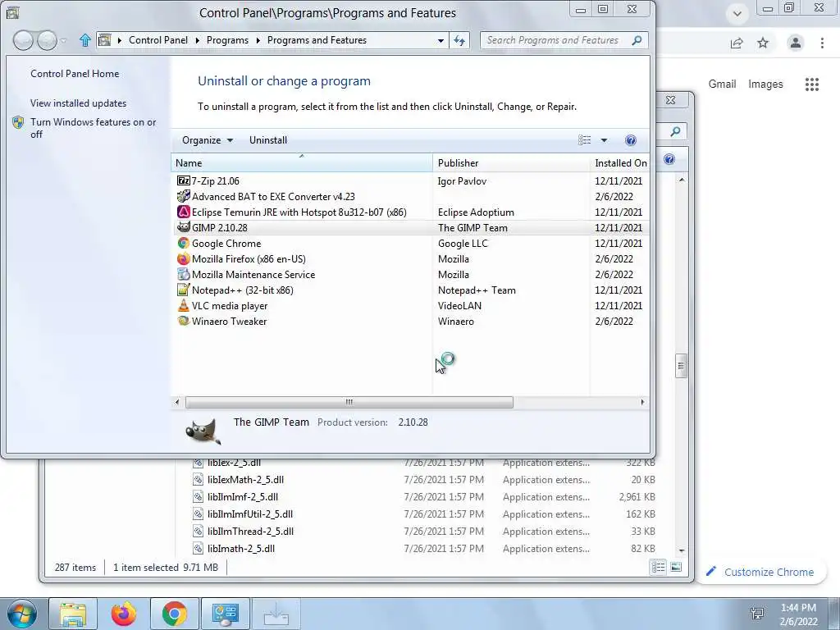This screenshot has width=840, height=630.
Task: Select the VLC media player cone icon
Action: [x=183, y=305]
